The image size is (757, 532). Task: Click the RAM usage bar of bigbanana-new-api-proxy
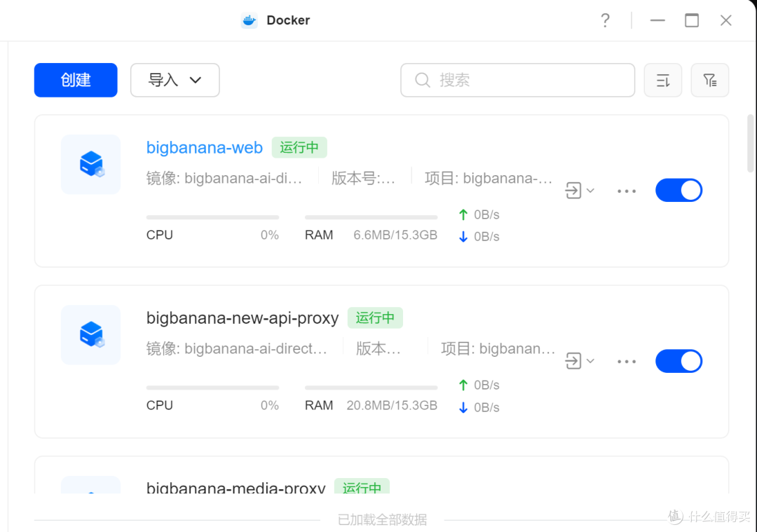click(371, 388)
